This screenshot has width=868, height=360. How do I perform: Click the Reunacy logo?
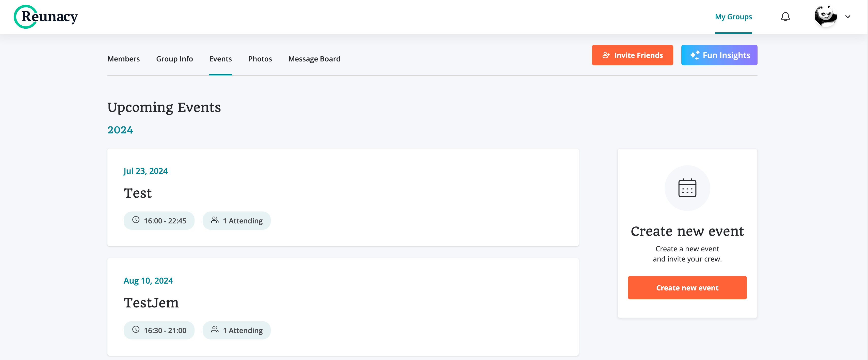coord(46,17)
